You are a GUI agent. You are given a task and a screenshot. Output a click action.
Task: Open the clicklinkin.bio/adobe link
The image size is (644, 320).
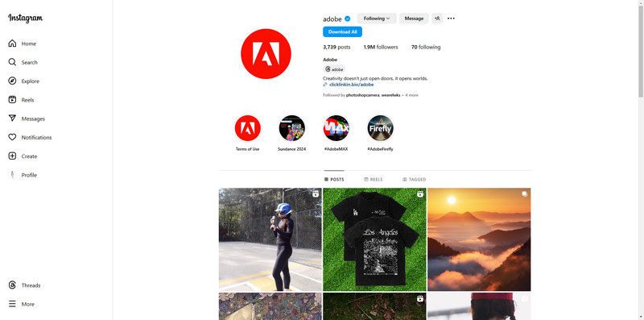[x=352, y=85]
